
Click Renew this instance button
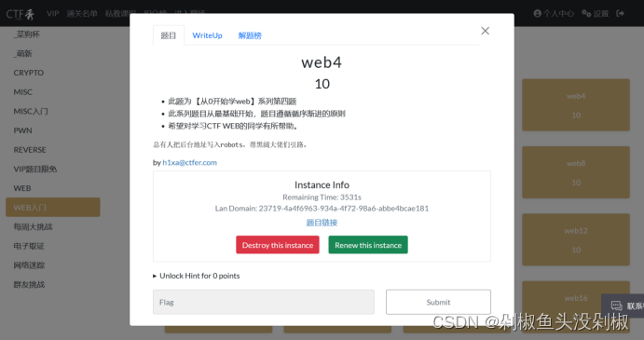tap(368, 245)
